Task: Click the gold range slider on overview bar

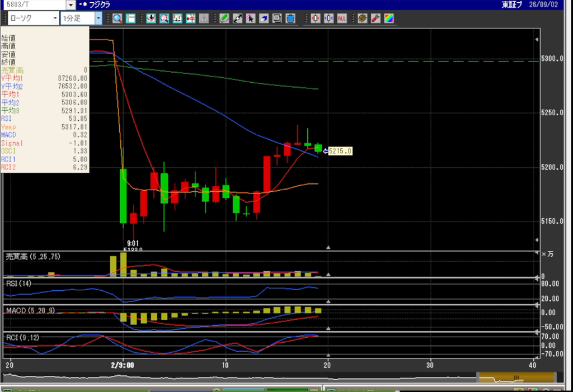Action: point(516,377)
